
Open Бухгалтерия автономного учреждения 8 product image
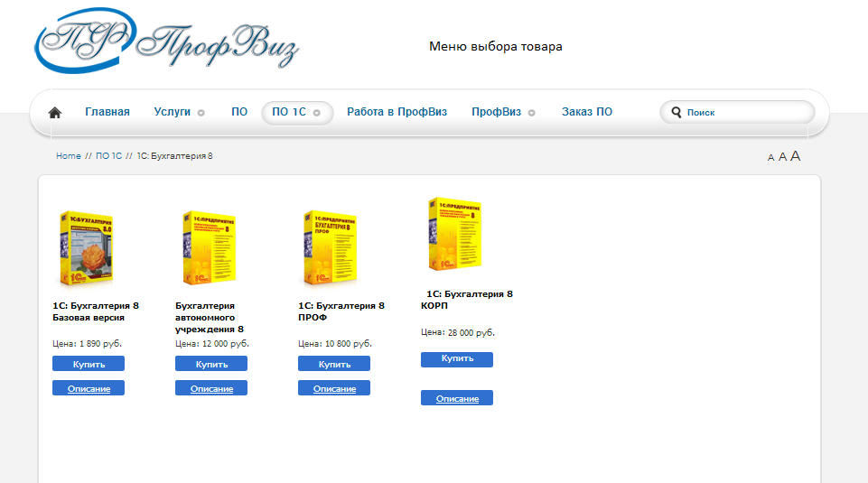(x=210, y=248)
